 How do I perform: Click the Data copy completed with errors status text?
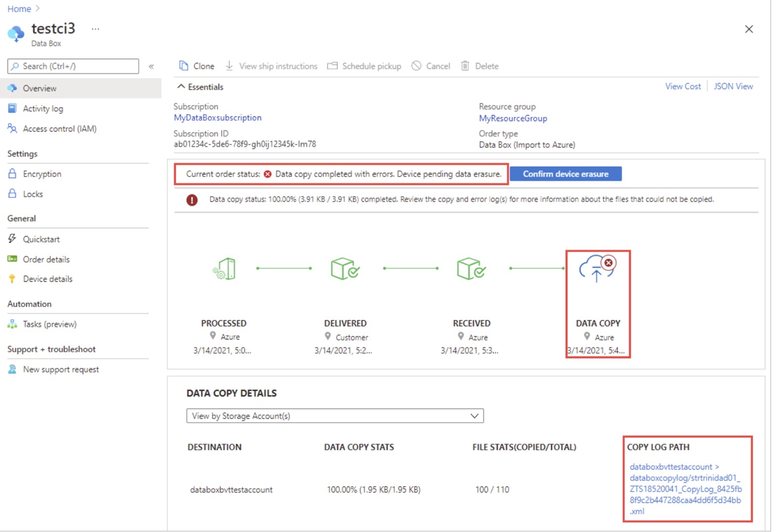[x=388, y=174]
